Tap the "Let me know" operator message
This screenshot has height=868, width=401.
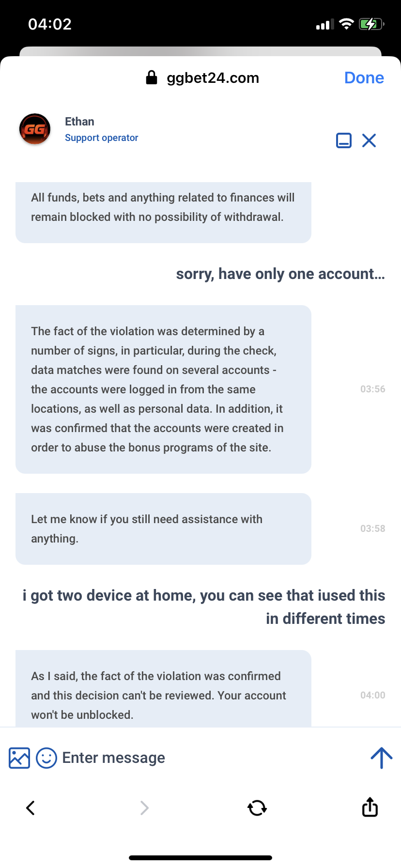(163, 529)
